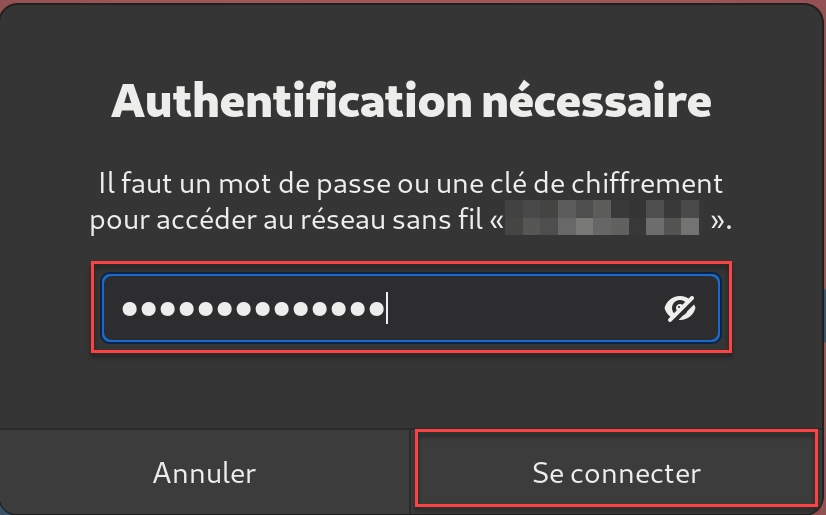Click the word "connecter" on the confirm button
This screenshot has width=826, height=515.
pos(643,472)
